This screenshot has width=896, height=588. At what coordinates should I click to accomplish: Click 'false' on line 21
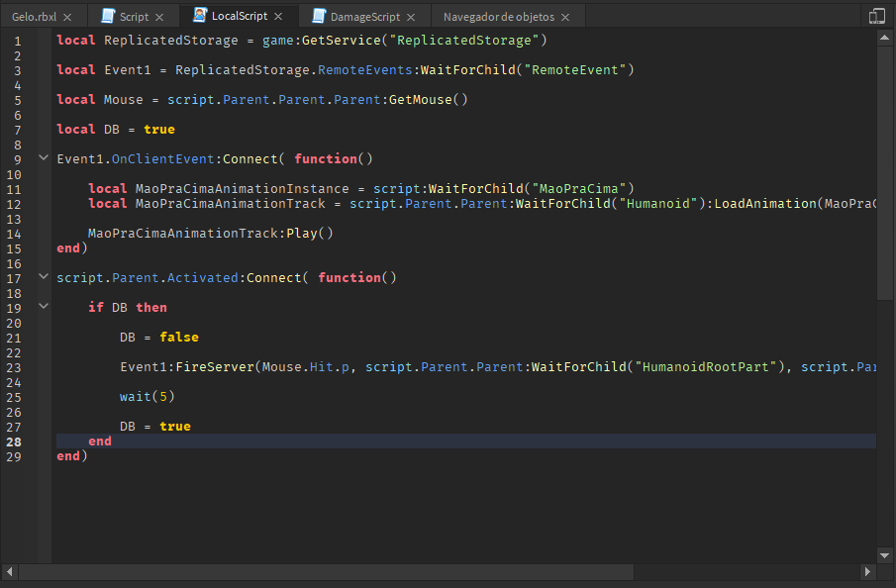coord(179,338)
